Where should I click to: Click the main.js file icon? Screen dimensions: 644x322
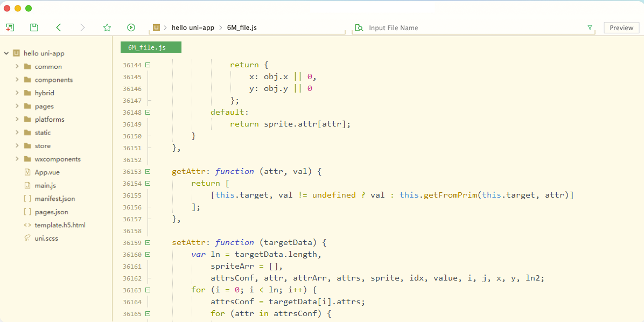(27, 185)
